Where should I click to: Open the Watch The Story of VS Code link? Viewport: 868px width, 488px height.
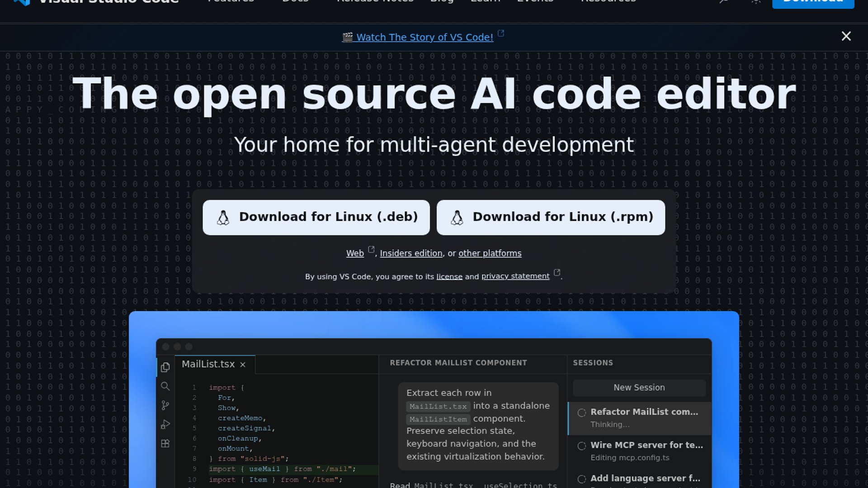pos(425,37)
